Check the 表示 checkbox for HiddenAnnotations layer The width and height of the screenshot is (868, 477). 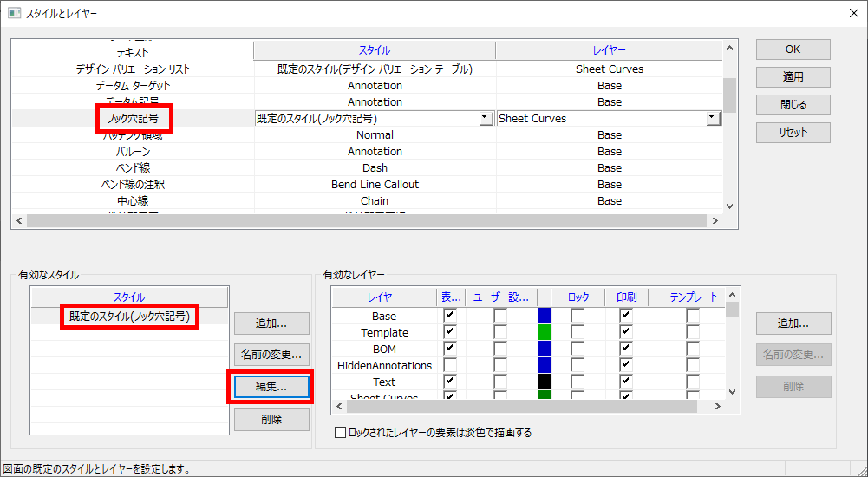(450, 365)
